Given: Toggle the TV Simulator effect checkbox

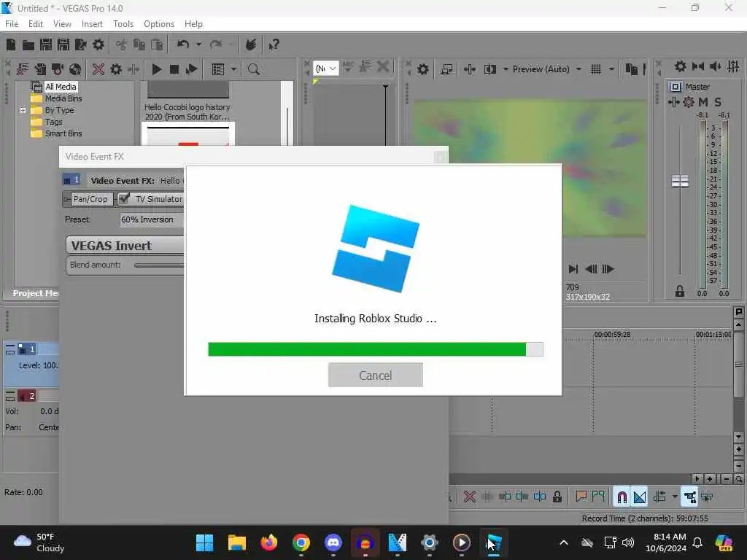Looking at the screenshot, I should (124, 199).
